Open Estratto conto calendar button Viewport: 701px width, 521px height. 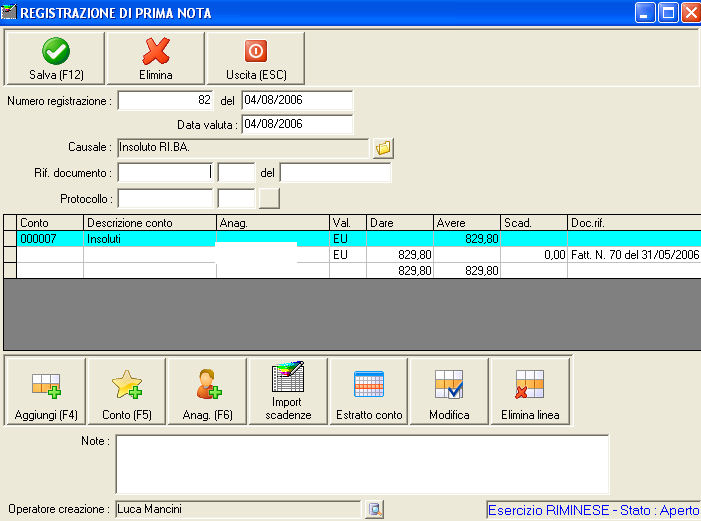point(369,391)
